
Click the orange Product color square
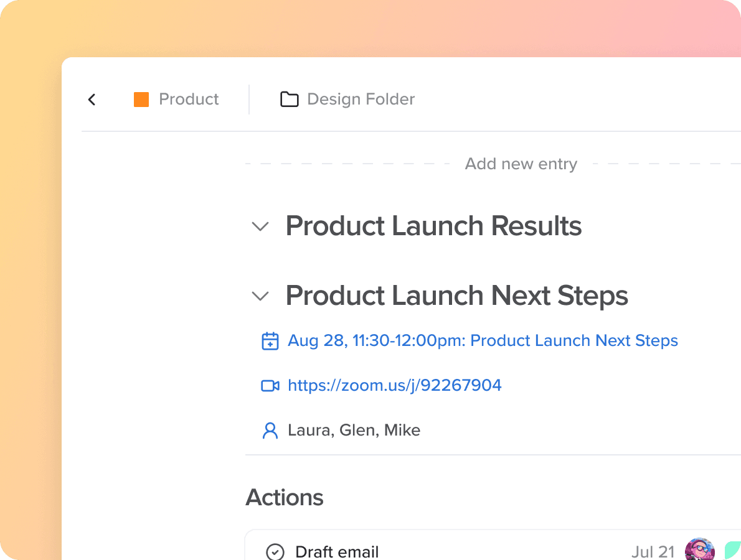click(x=141, y=100)
